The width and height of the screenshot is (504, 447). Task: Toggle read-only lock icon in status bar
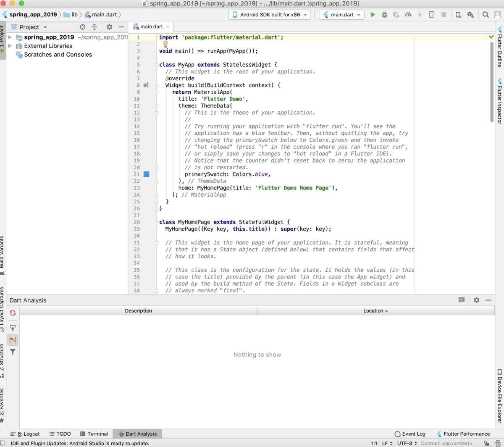pos(486,443)
